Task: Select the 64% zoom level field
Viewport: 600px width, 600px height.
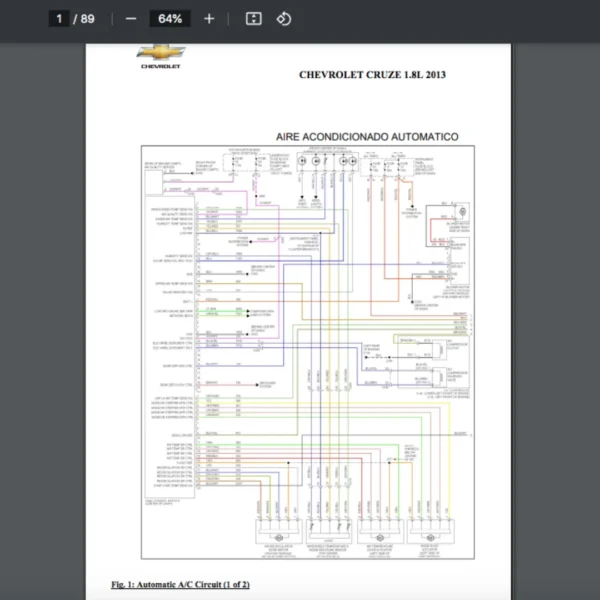Action: [169, 19]
